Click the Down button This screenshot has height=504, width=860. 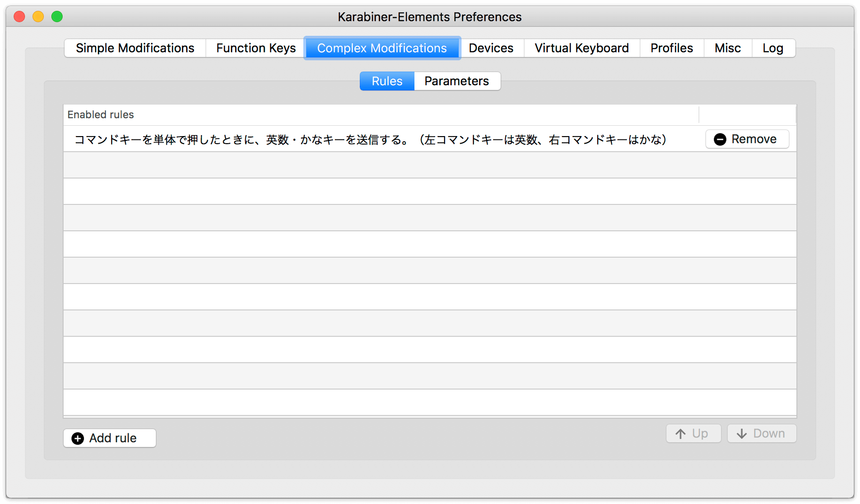762,433
